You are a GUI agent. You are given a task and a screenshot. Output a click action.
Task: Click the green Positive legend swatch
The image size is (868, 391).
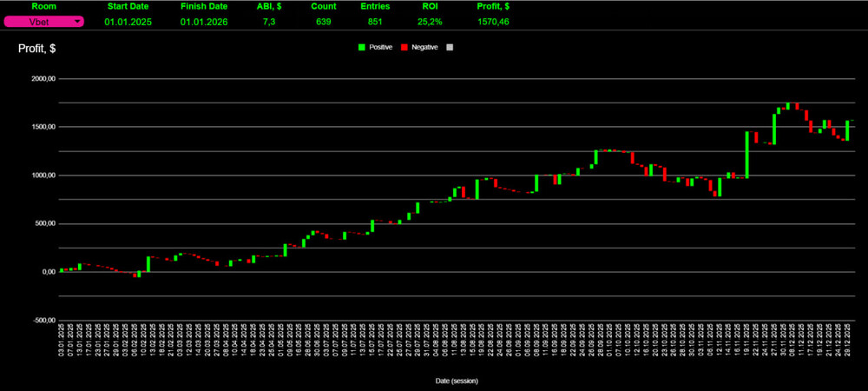click(362, 47)
